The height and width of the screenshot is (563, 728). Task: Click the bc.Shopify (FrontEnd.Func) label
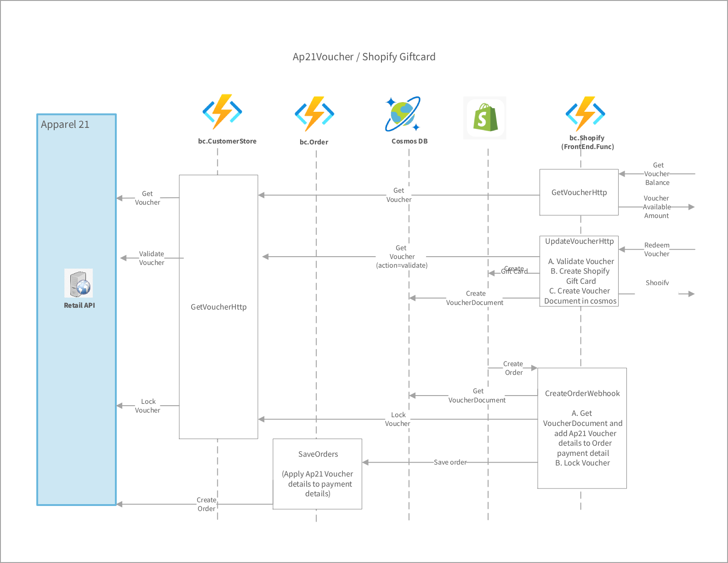click(587, 142)
